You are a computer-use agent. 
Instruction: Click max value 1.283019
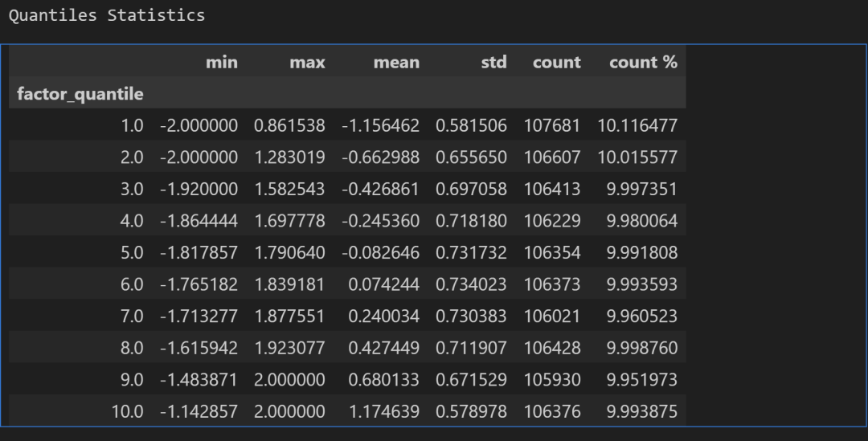(289, 157)
